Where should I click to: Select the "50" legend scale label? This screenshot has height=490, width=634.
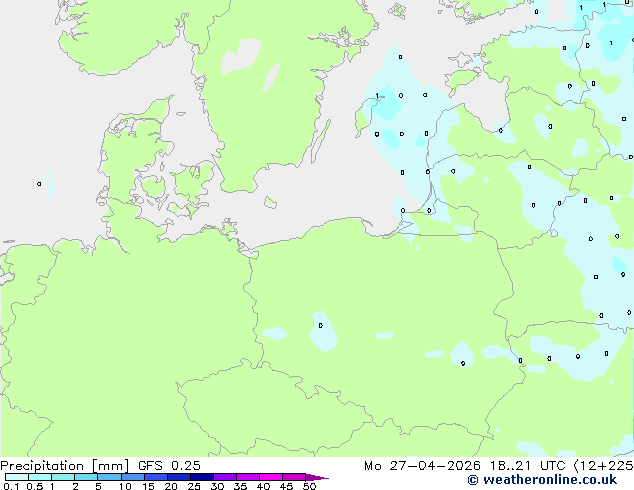pyautogui.click(x=309, y=486)
